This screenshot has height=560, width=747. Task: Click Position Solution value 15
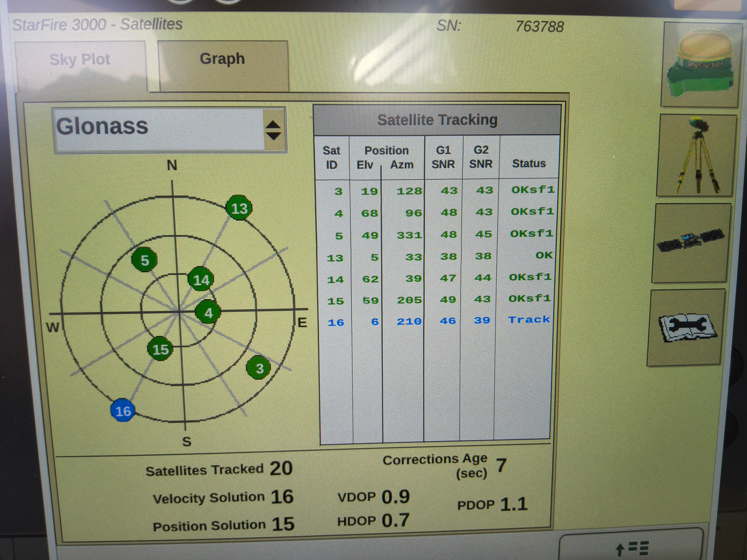point(283,524)
